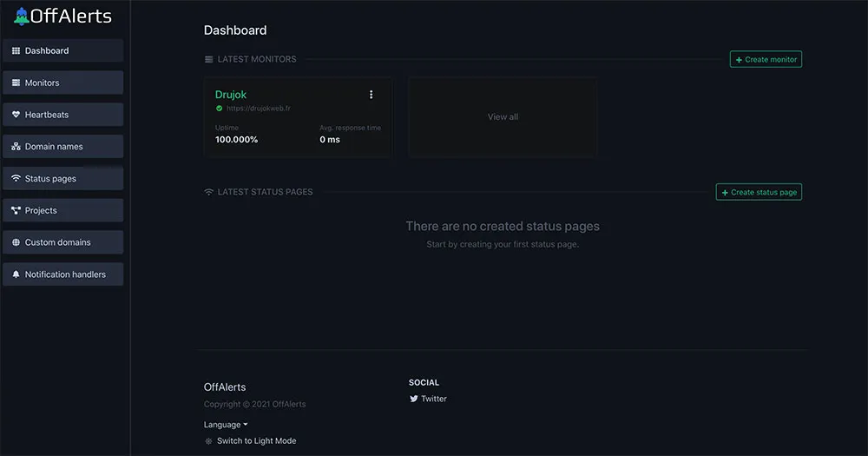This screenshot has height=456, width=868.
Task: Click the View all monitors card
Action: [503, 117]
